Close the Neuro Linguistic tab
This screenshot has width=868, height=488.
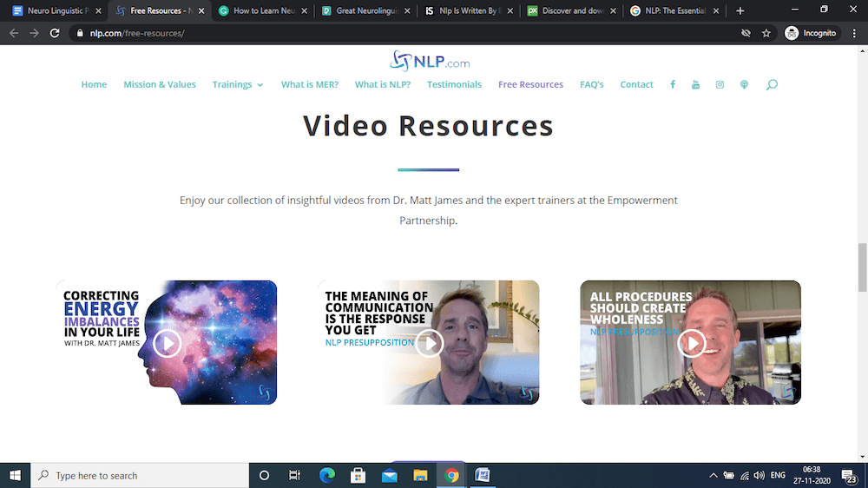[99, 10]
